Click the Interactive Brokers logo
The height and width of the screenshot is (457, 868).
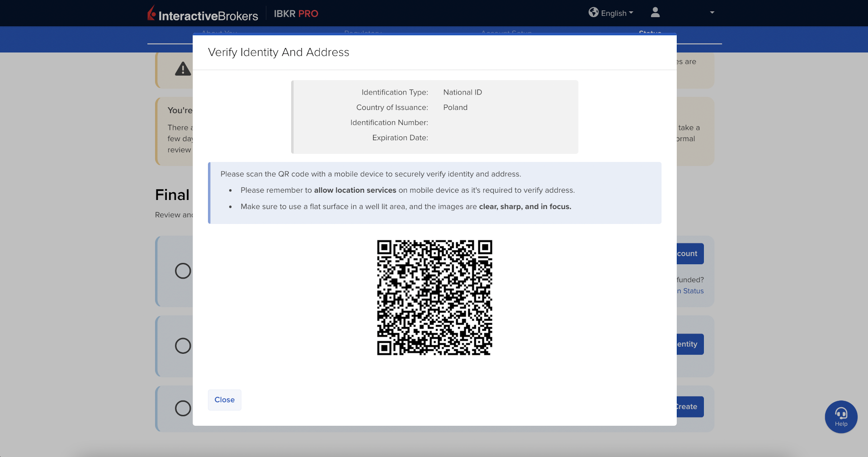click(203, 14)
